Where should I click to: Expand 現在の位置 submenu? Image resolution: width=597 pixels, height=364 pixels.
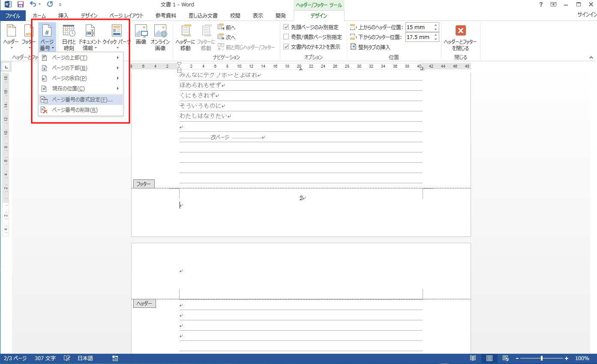[81, 89]
